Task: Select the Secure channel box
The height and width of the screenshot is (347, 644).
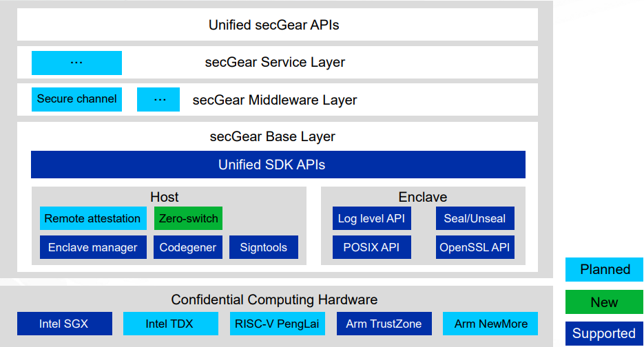Action: [x=76, y=99]
